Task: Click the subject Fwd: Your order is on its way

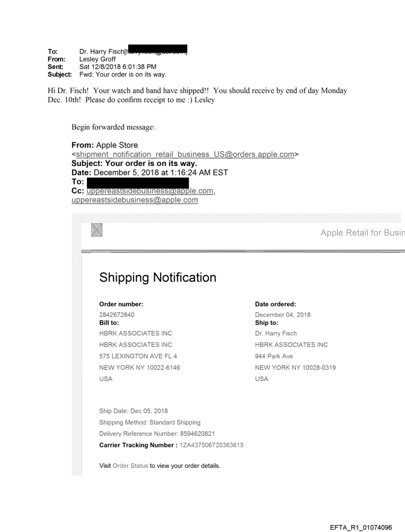Action: pos(124,74)
